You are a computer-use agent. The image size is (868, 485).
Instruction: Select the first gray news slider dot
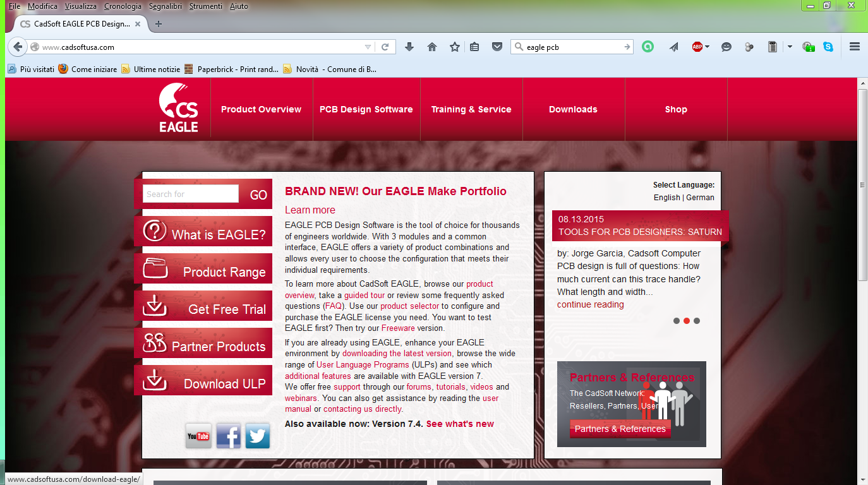point(677,321)
